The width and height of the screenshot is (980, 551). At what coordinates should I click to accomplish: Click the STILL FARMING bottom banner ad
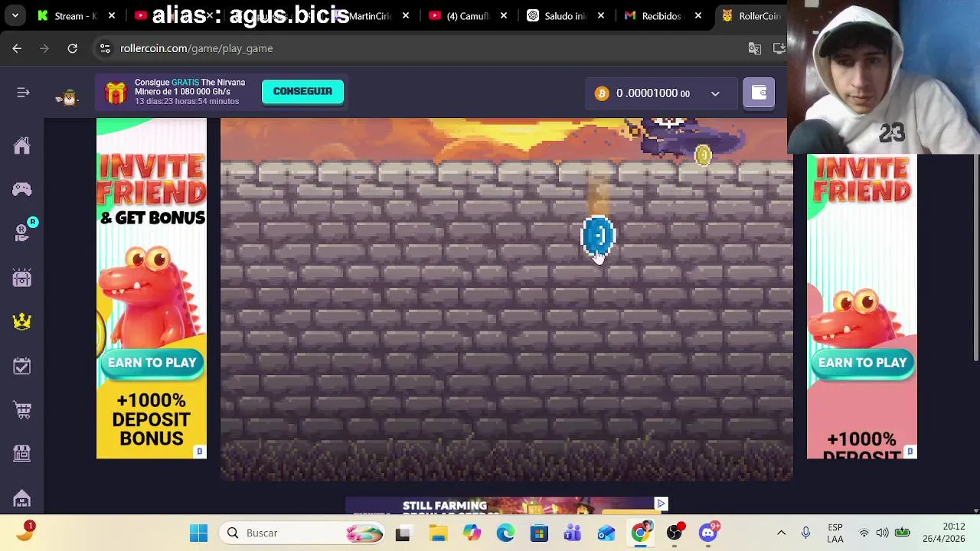[505, 506]
